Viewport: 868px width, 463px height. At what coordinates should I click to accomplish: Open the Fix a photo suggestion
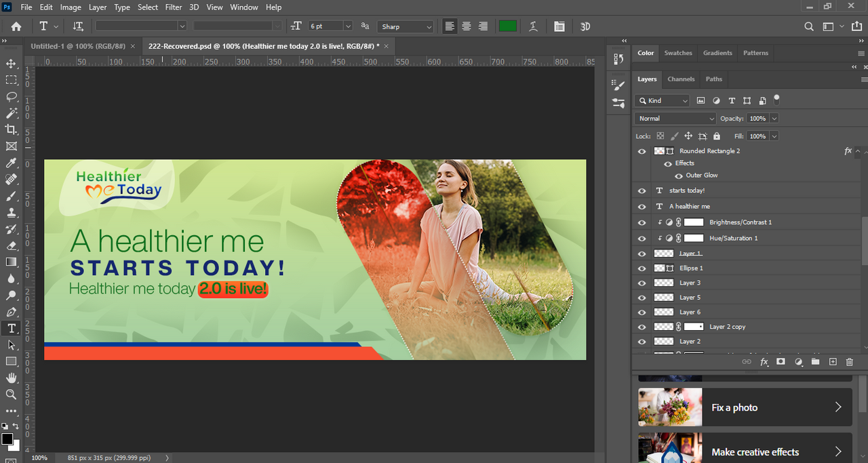click(745, 407)
